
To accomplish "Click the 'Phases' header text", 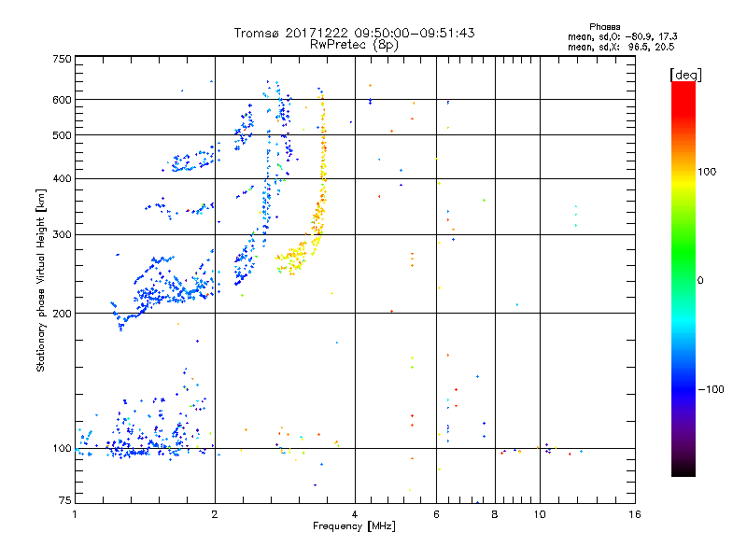I will (604, 27).
